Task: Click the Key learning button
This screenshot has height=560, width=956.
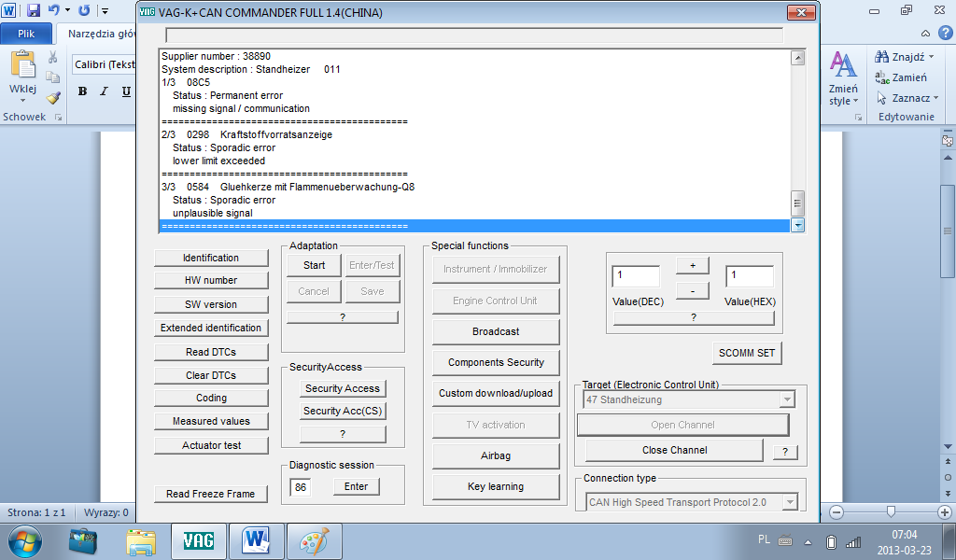Action: (x=496, y=486)
